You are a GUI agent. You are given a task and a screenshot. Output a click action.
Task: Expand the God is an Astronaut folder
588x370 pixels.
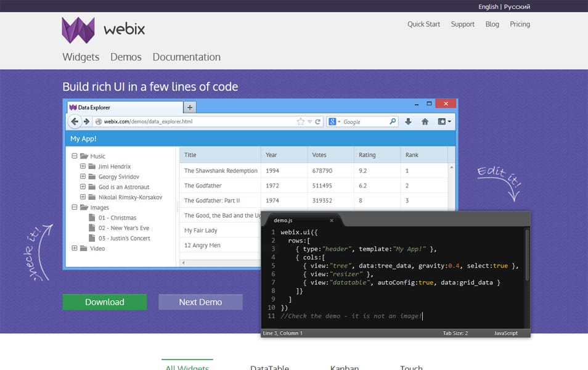(83, 186)
